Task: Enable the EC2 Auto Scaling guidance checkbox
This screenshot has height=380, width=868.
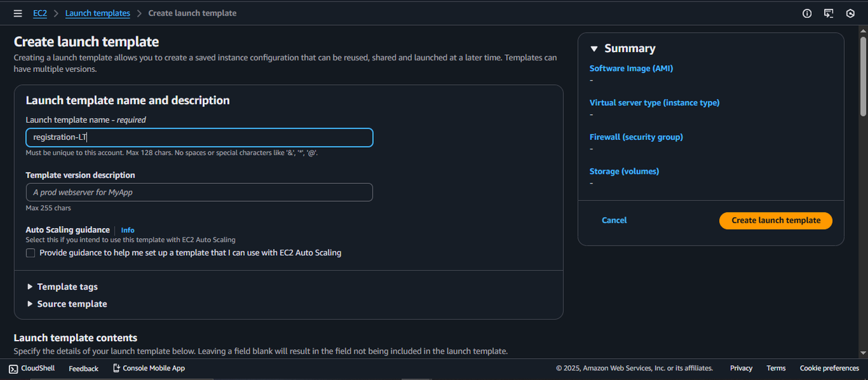Action: point(31,253)
